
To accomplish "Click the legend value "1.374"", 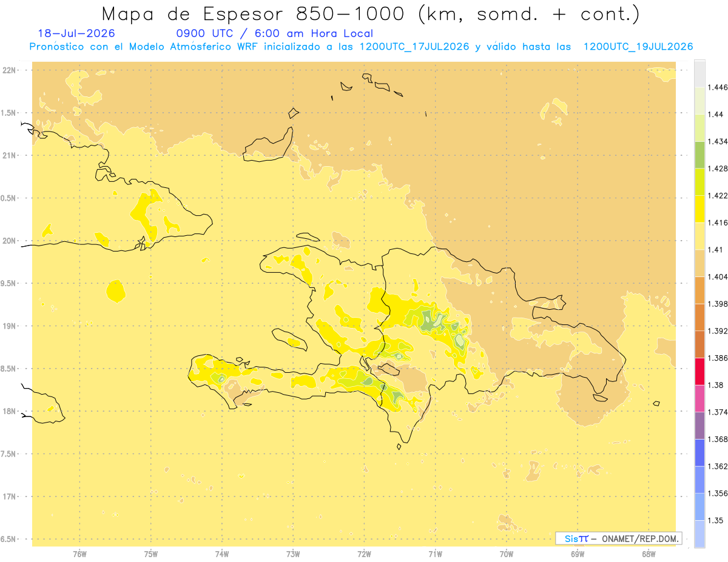I will 719,412.
